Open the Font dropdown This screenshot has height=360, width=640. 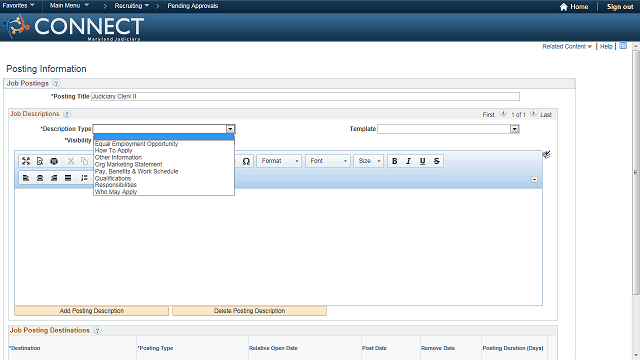328,161
